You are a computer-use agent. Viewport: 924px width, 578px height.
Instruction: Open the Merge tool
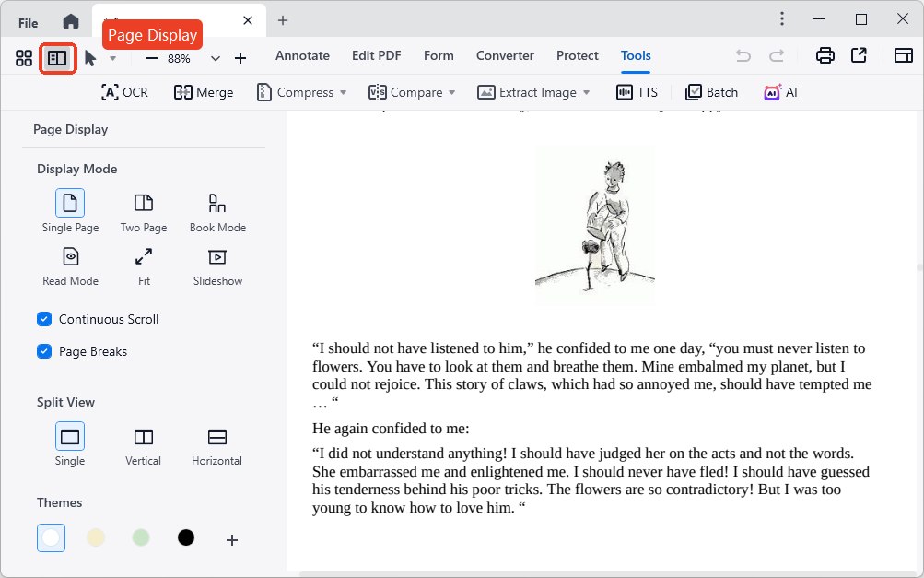[x=204, y=92]
